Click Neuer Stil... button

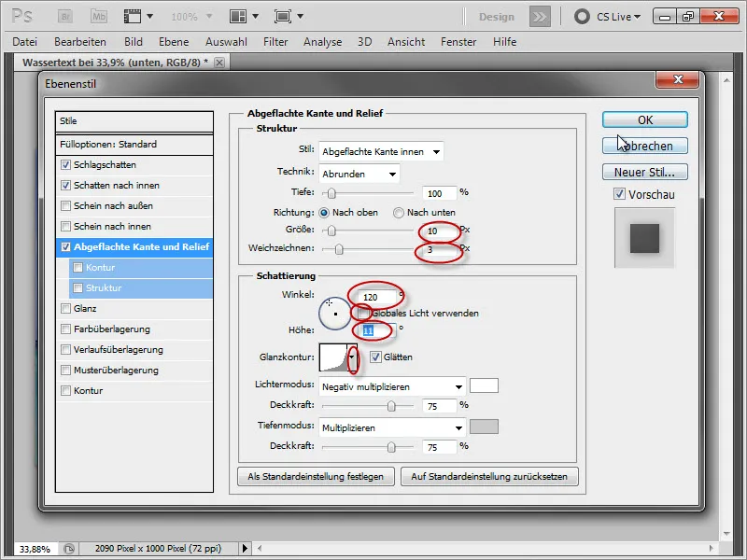click(x=644, y=172)
